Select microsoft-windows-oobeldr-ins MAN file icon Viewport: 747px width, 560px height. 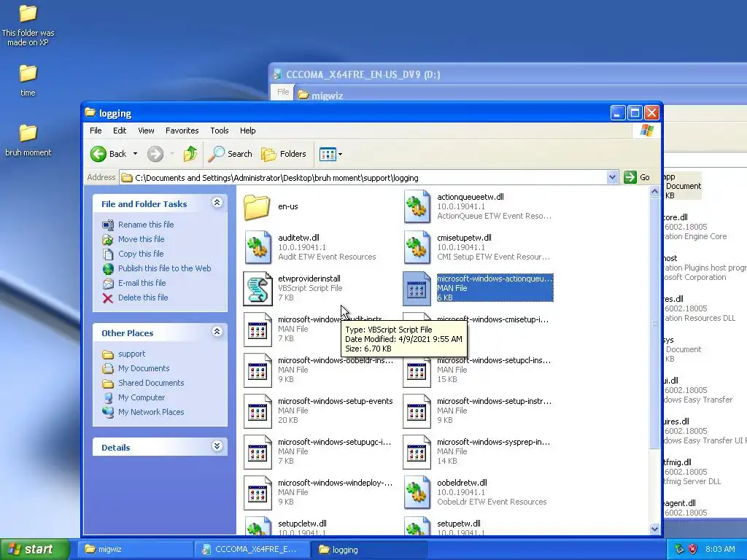click(258, 370)
